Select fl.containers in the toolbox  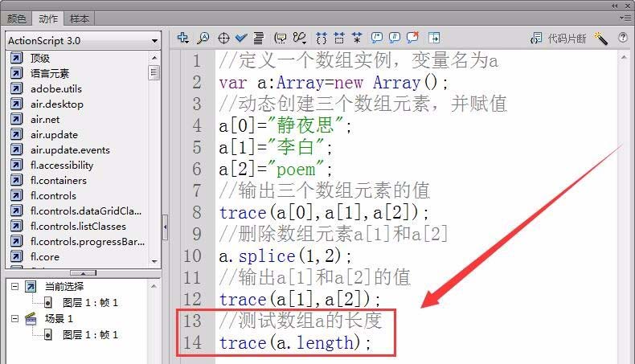pos(59,181)
